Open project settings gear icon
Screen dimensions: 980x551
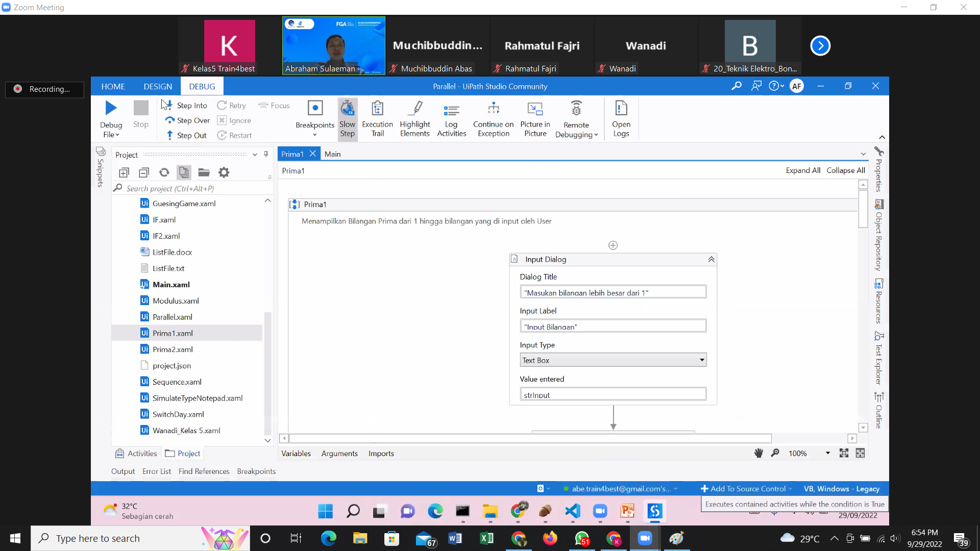224,172
